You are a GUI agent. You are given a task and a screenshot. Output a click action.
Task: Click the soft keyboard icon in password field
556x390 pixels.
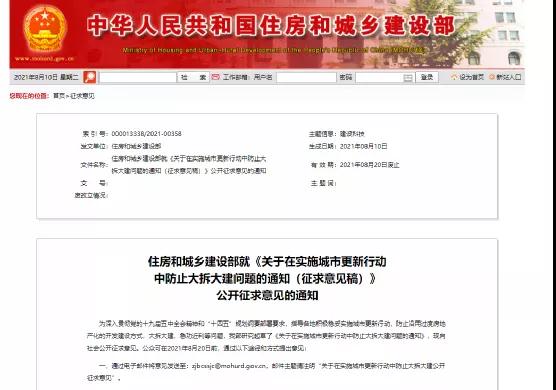(x=408, y=78)
